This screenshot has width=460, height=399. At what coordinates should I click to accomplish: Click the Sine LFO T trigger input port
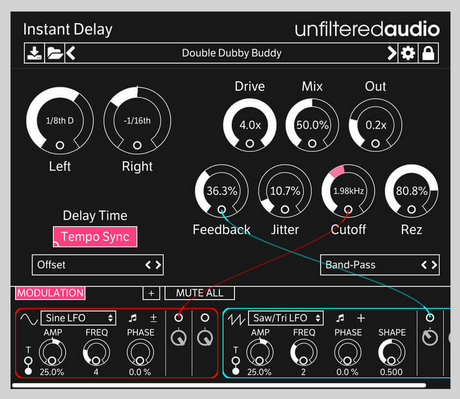pyautogui.click(x=29, y=361)
